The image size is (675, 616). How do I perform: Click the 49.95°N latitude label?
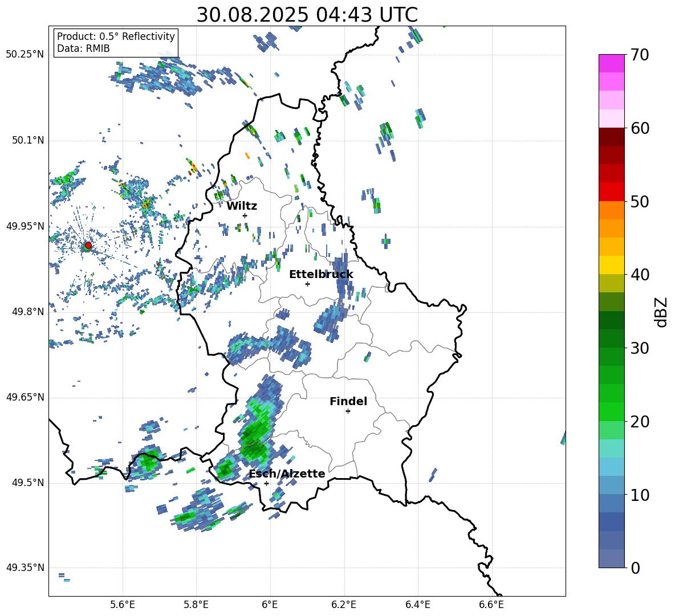[25, 226]
